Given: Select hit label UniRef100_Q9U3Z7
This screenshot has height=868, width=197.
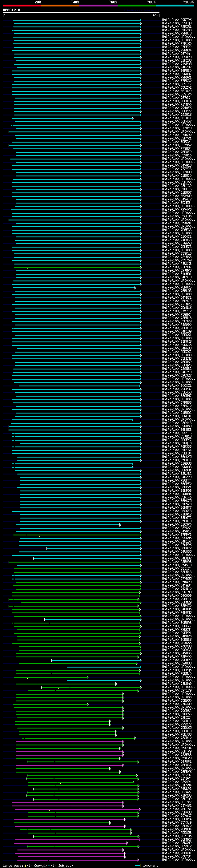Looking at the screenshot, I should (x=177, y=375).
